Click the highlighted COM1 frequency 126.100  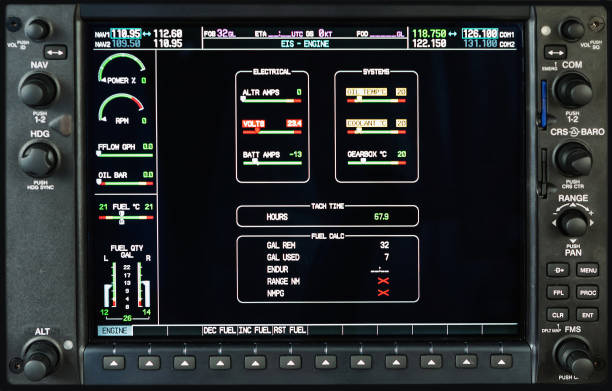480,34
